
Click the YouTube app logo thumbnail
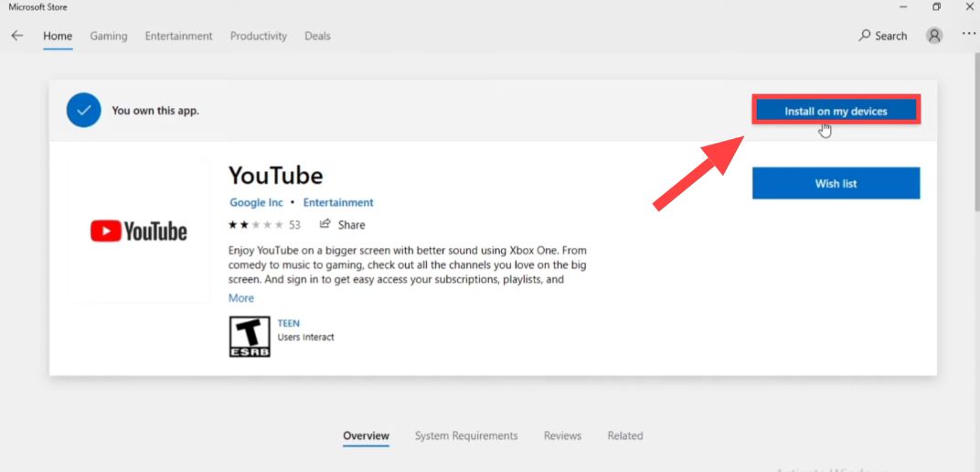139,231
